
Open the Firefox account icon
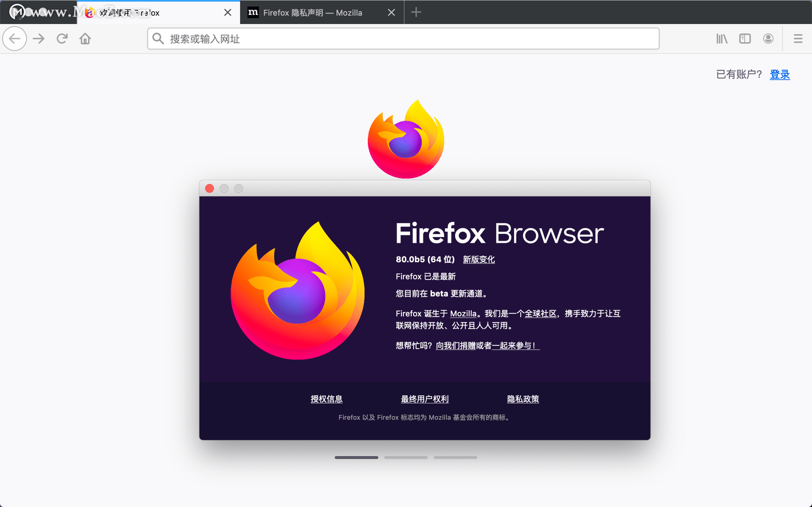[x=768, y=39]
